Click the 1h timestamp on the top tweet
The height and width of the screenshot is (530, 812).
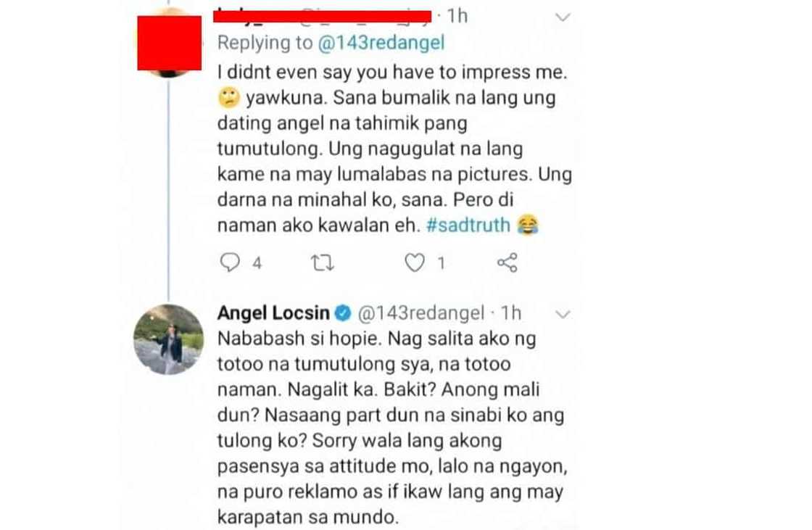(457, 15)
